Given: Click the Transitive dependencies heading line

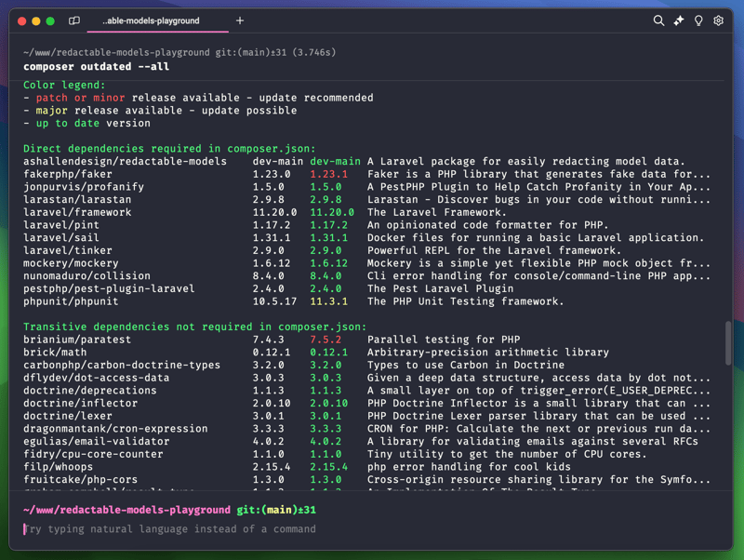Looking at the screenshot, I should click(x=194, y=327).
